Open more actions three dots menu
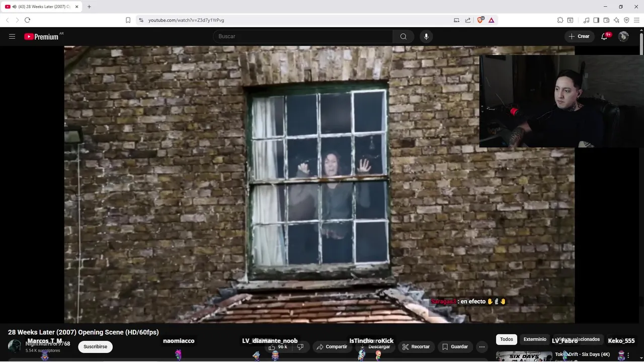The width and height of the screenshot is (644, 362). (x=482, y=347)
